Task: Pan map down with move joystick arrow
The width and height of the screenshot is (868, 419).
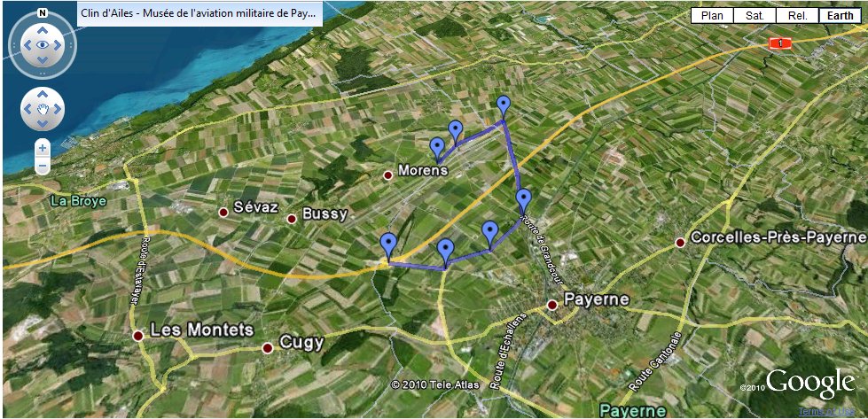Action: pyautogui.click(x=43, y=124)
